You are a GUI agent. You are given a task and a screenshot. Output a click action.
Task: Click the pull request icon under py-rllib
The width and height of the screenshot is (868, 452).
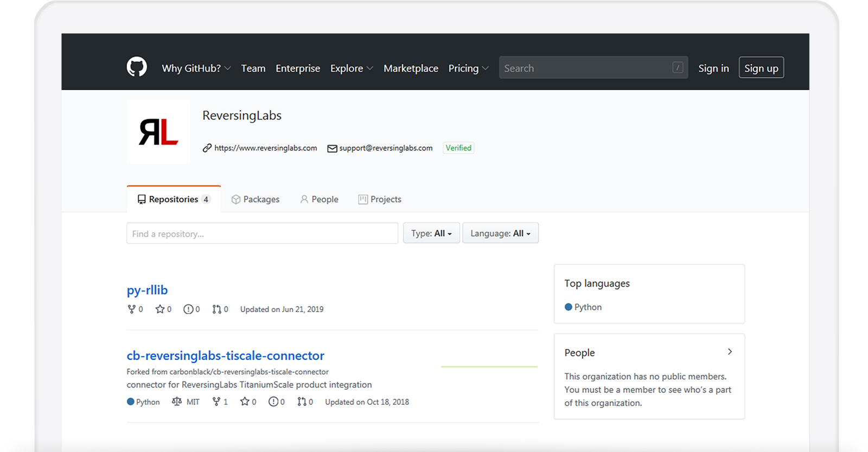217,309
